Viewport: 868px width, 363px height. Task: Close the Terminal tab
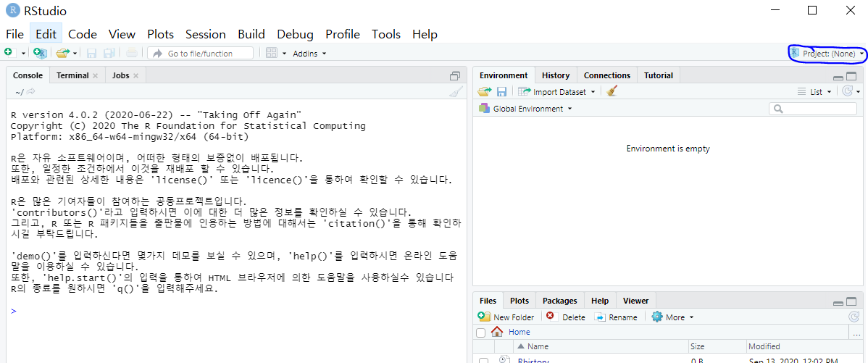pos(95,76)
